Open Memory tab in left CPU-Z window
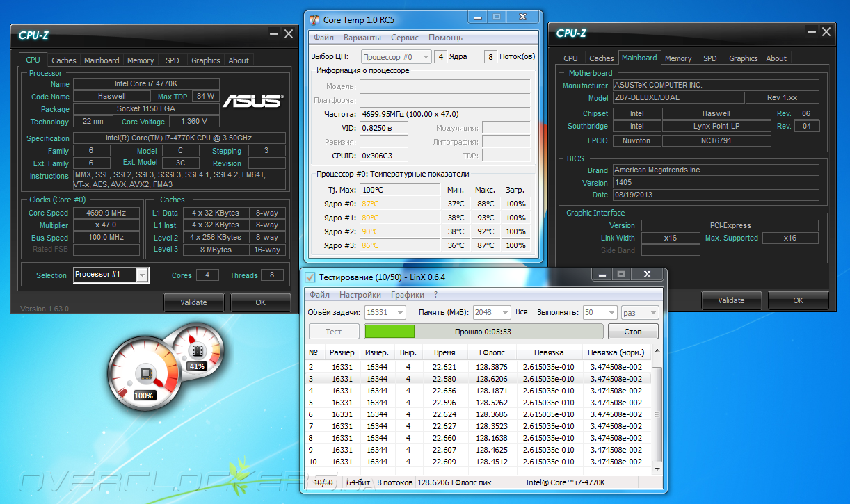Image resolution: width=850 pixels, height=504 pixels. point(141,60)
